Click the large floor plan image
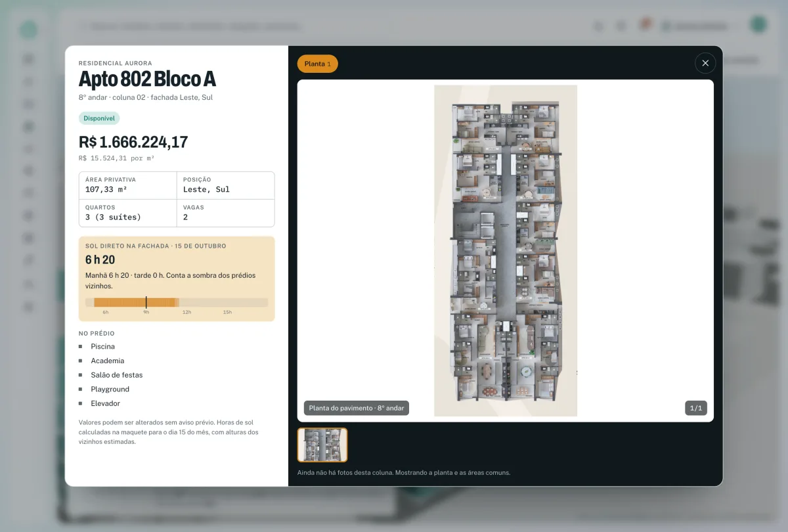This screenshot has width=788, height=532. tap(506, 251)
